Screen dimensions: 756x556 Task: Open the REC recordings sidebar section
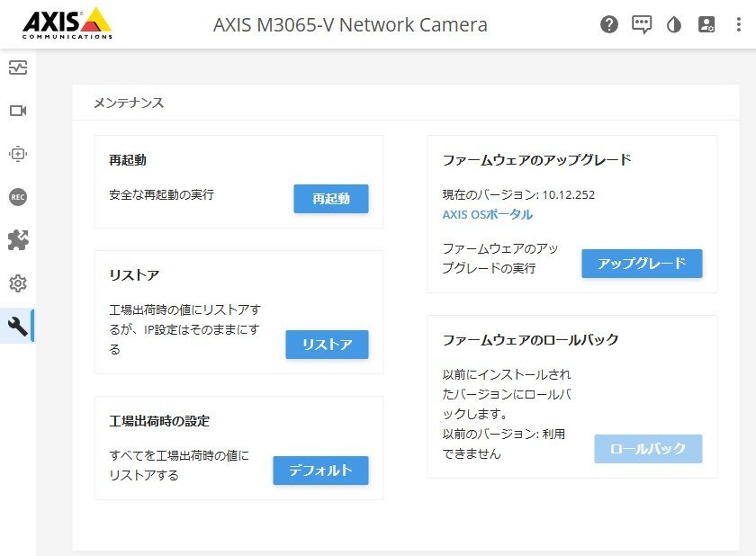pos(18,197)
